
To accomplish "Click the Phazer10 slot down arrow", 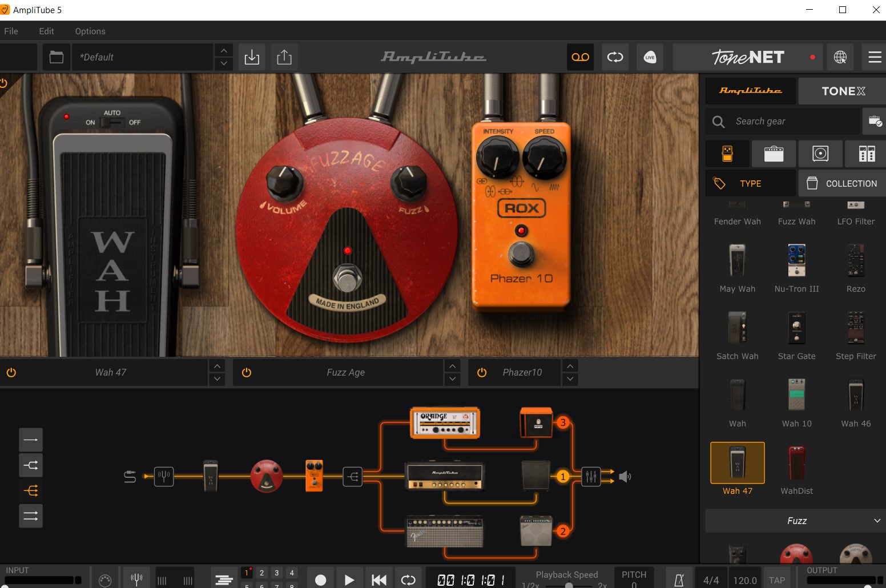I will 570,378.
